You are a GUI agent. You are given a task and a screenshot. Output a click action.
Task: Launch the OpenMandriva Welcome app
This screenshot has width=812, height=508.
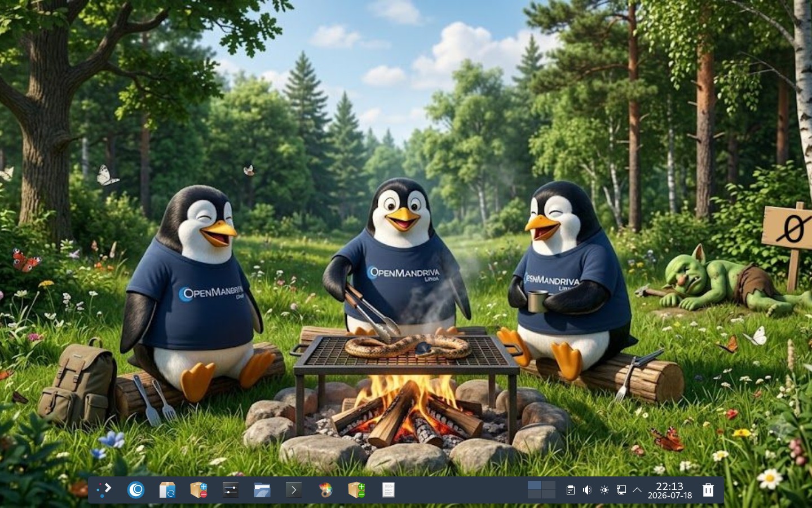click(x=136, y=490)
